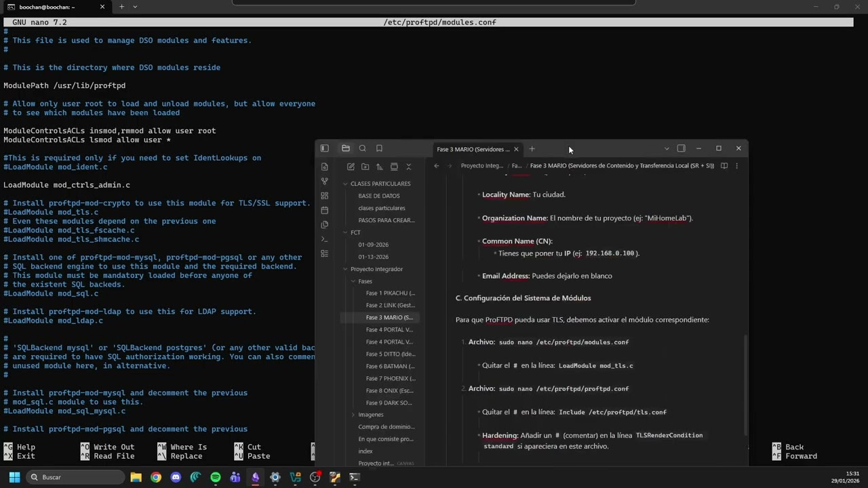Open the Fase 1 PIKACHU note
The width and height of the screenshot is (868, 488).
[390, 293]
